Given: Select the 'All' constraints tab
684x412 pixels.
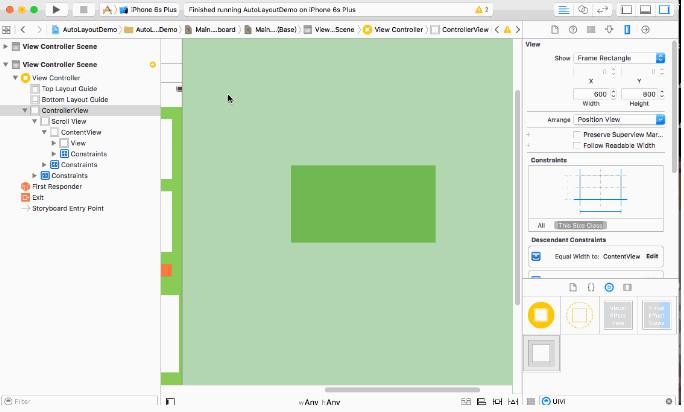Looking at the screenshot, I should 541,225.
